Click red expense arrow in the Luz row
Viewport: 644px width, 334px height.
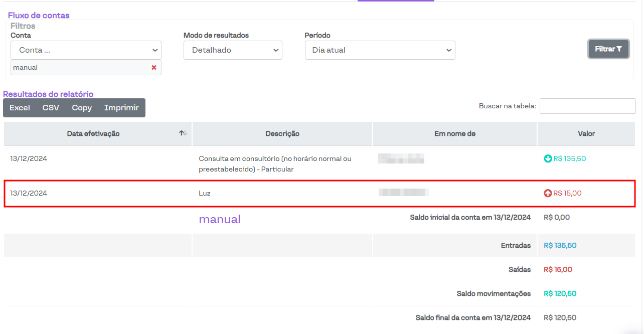548,193
